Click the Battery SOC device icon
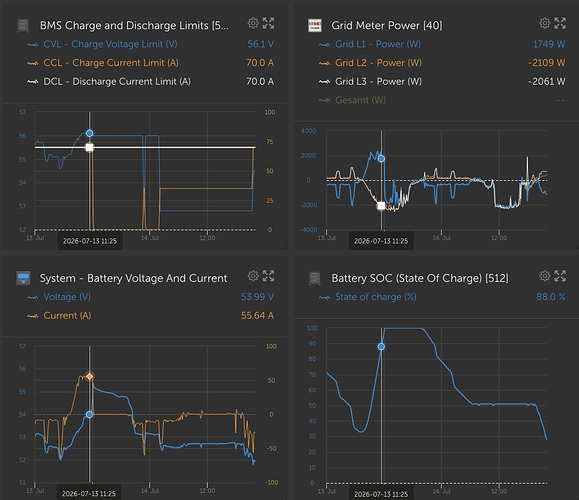 (x=315, y=278)
